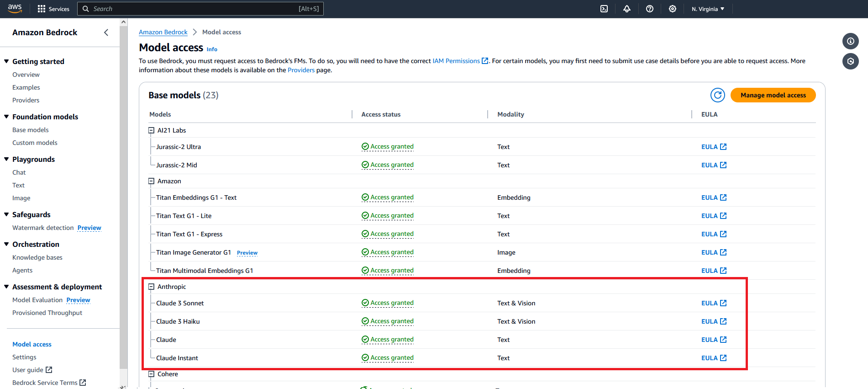Screen dimensions: 868x389
Task: Click the Manage model access button
Action: 773,95
